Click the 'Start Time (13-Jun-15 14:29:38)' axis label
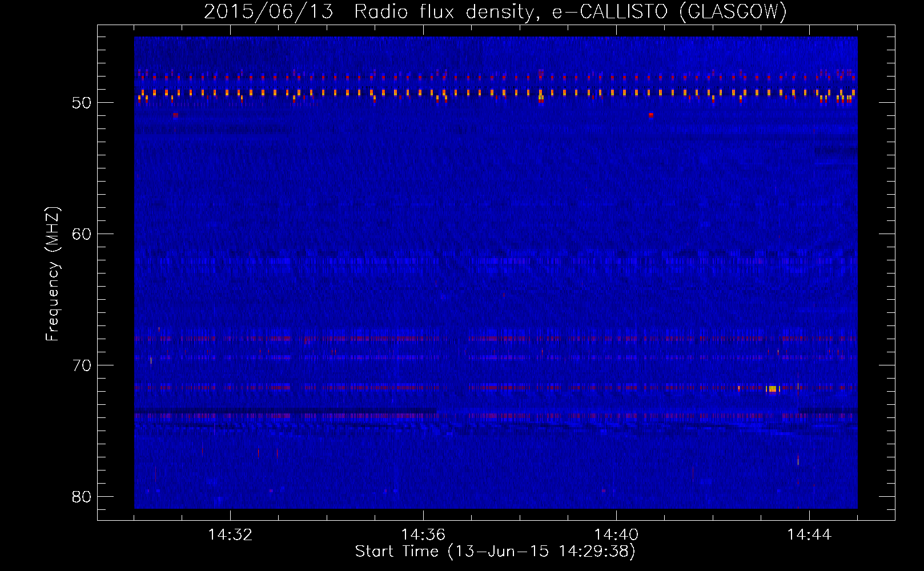 [x=495, y=552]
